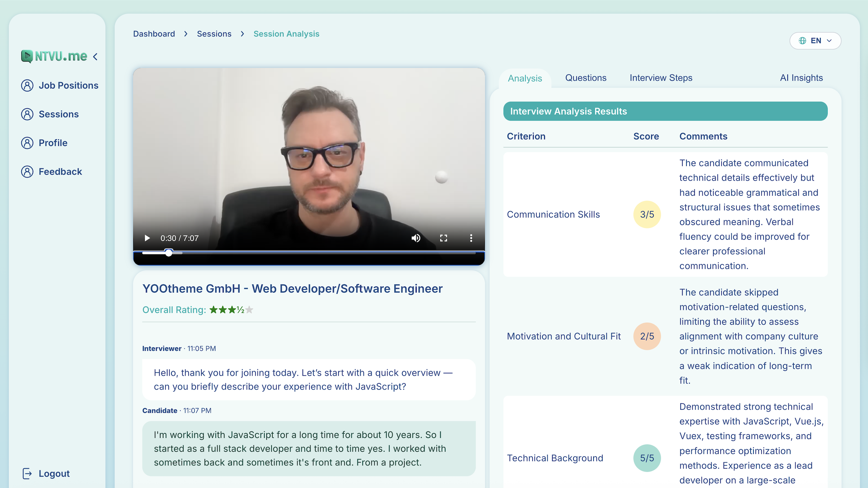Go to Dashboard via the breadcrumb

click(x=154, y=34)
